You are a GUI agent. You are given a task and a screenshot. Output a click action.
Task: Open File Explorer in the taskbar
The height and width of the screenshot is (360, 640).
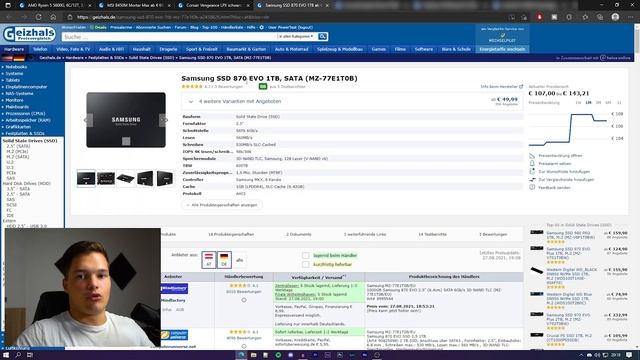point(253,355)
